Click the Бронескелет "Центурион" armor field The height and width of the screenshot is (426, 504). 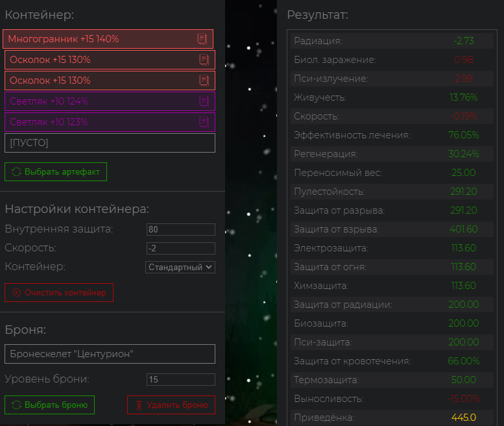click(x=110, y=354)
